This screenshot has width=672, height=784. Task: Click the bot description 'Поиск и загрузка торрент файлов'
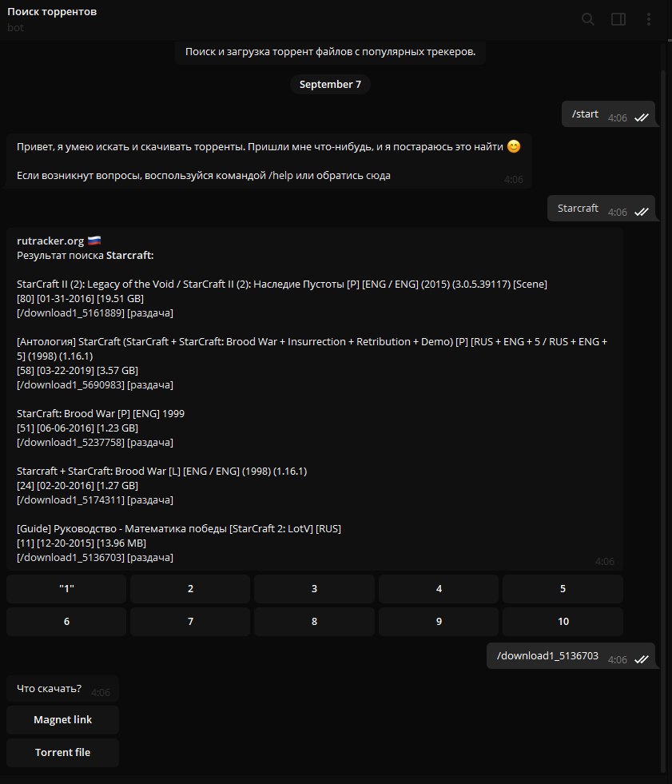(330, 51)
